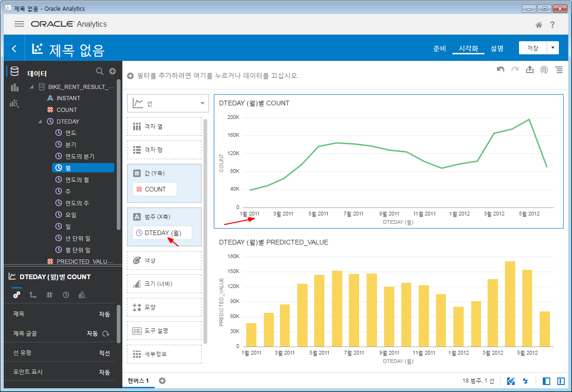572x392 pixels.
Task: Select the COUNT pill in 값 (Y축)
Action: (x=155, y=189)
